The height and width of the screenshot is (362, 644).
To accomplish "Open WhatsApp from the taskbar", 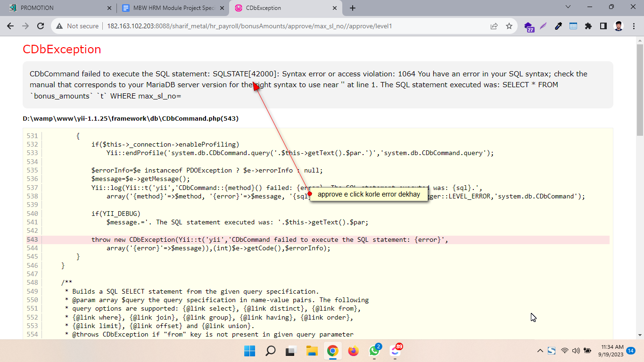I will point(374,351).
